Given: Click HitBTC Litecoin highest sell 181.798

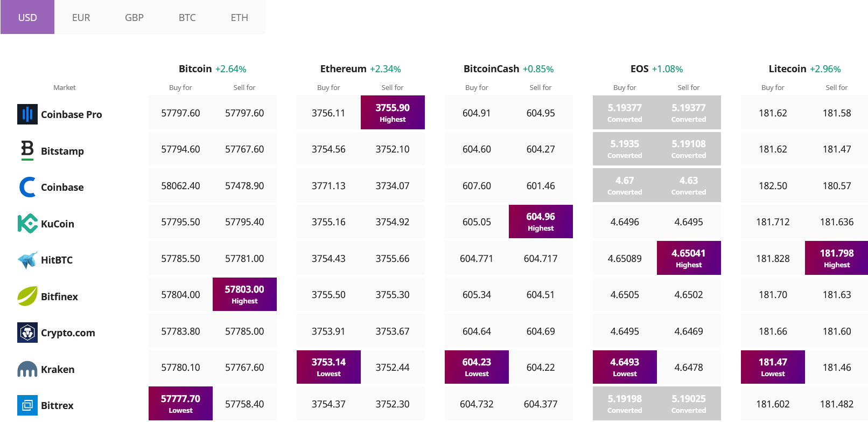Looking at the screenshot, I should tap(837, 258).
